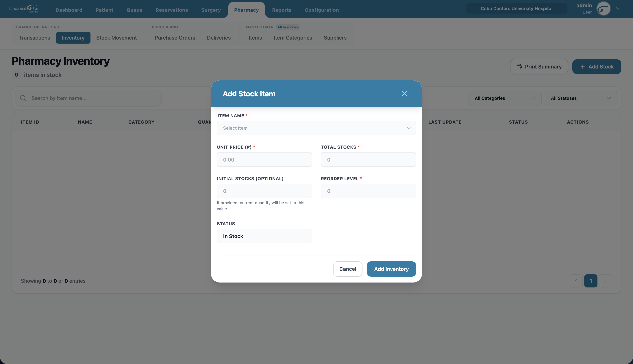Click the Larrazabal Eye logo
Viewport: 633px width, 364px height.
pos(23,9)
